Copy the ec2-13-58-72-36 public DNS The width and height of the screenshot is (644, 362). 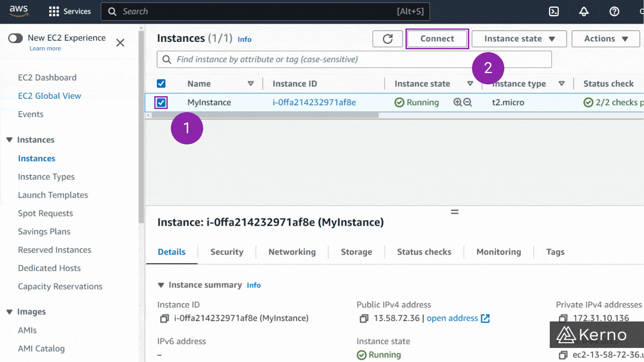(563, 355)
